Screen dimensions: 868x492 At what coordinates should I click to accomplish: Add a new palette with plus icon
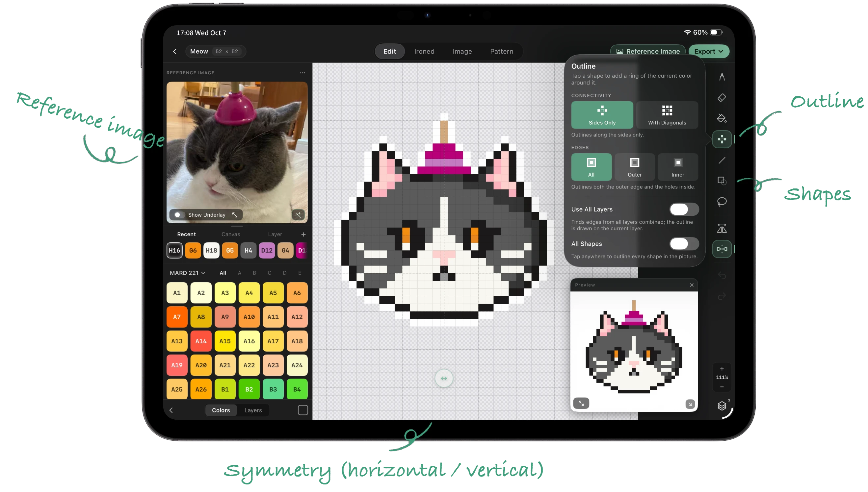pyautogui.click(x=303, y=234)
